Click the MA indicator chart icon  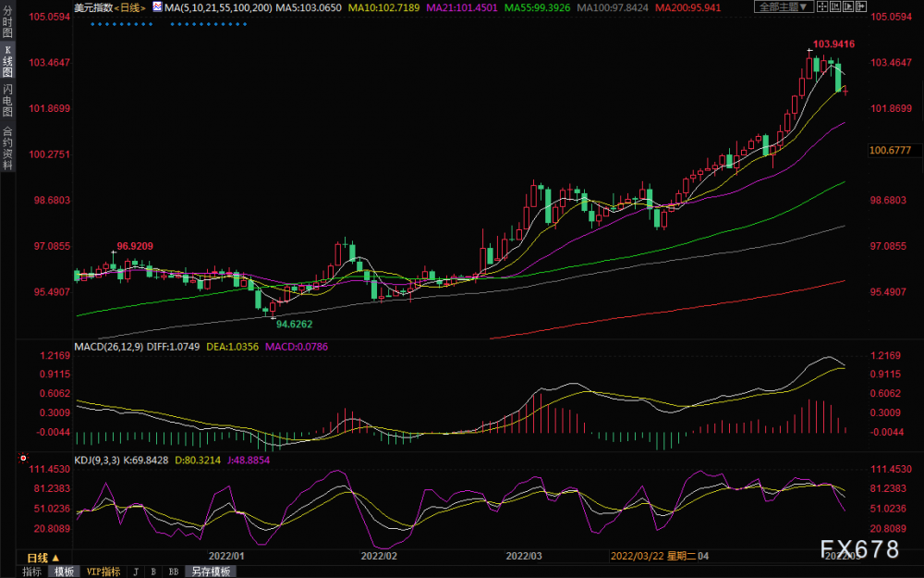point(157,7)
